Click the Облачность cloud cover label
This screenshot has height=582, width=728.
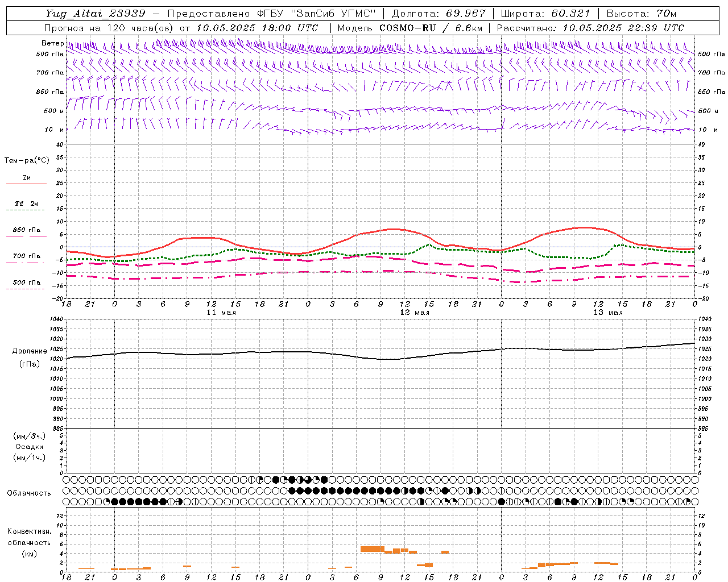point(29,493)
